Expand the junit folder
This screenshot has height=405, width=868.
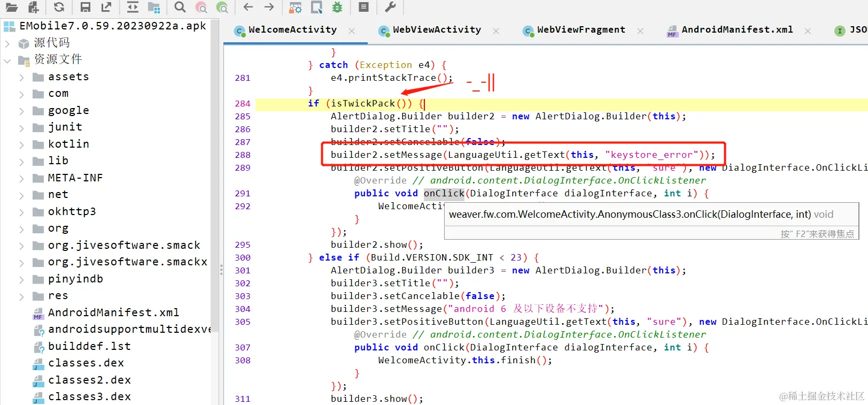pos(21,128)
